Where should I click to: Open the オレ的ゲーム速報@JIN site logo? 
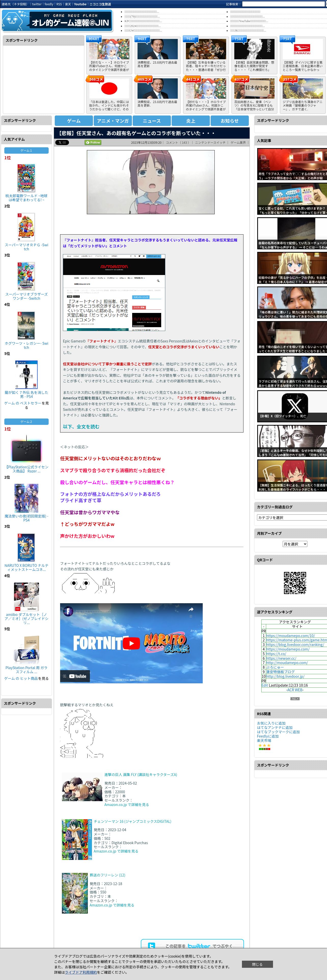pos(58,21)
